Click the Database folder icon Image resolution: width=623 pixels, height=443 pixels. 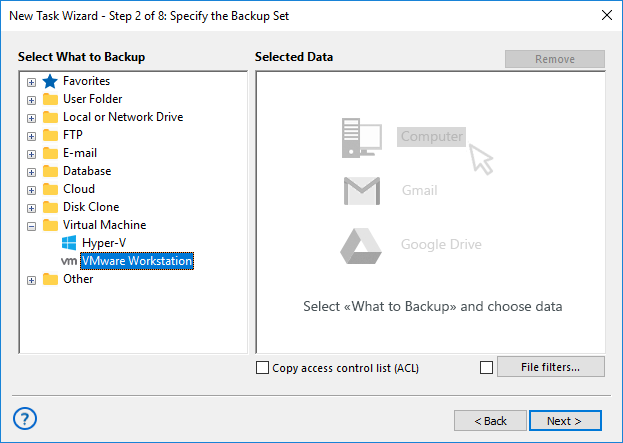tap(50, 171)
